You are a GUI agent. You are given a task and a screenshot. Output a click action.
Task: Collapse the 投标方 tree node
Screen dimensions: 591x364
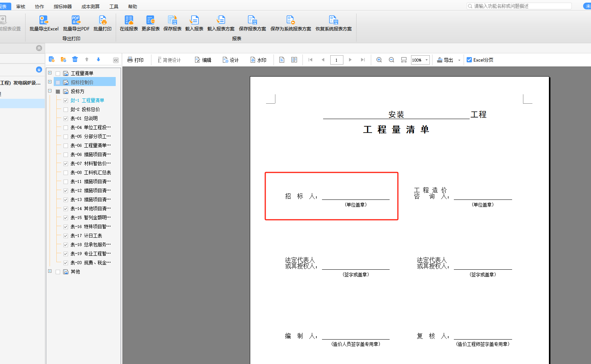[50, 91]
